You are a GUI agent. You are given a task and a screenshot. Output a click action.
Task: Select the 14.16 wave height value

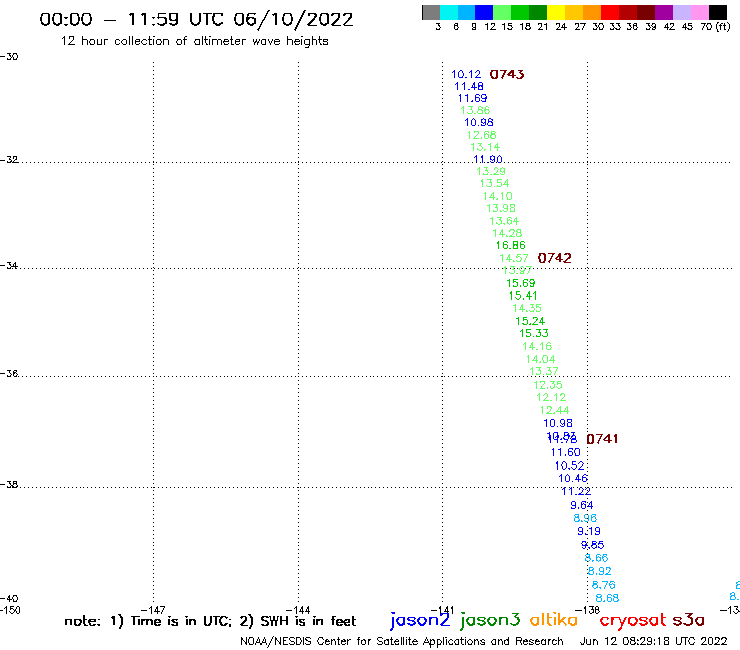point(537,346)
